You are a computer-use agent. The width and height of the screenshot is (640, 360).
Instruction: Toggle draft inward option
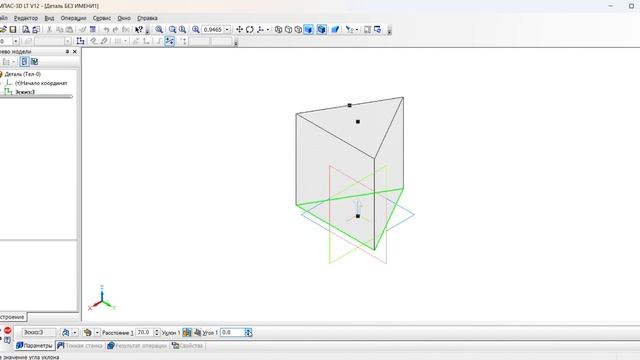(197, 333)
